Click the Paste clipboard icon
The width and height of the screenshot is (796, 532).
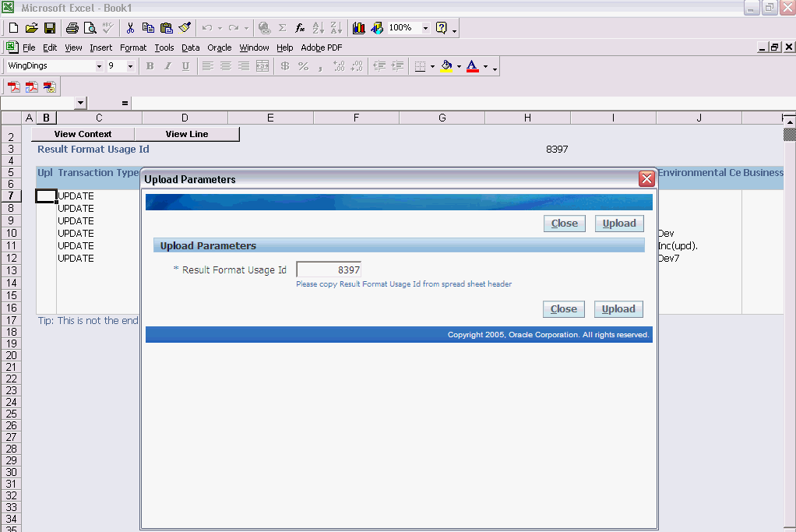click(x=167, y=28)
